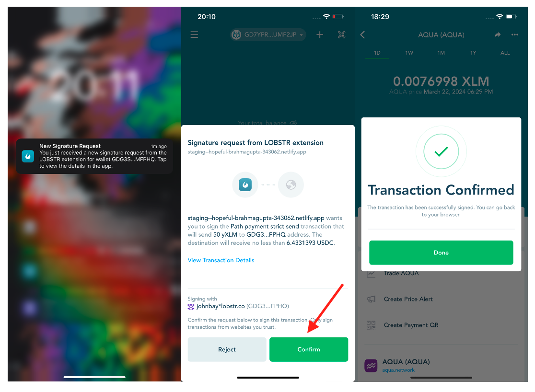Confirm the signature request
535x392 pixels.
tap(308, 349)
